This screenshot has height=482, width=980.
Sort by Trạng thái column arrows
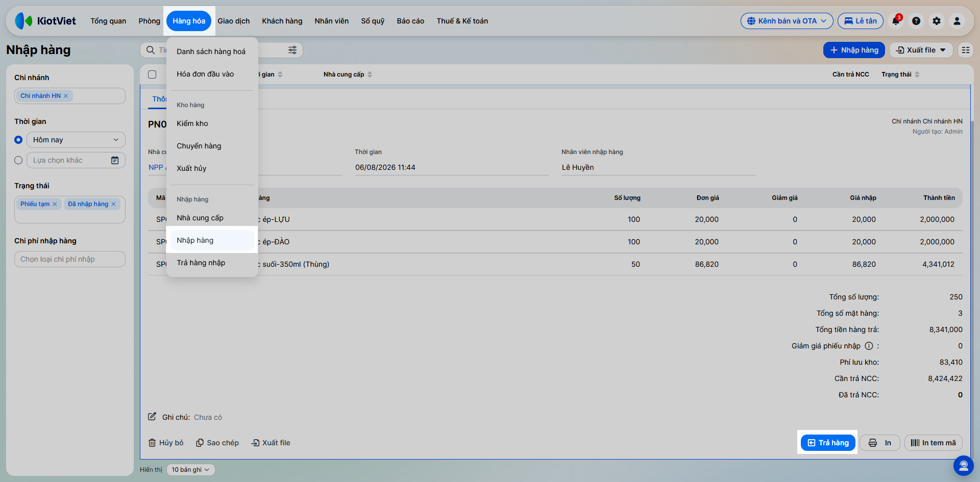[917, 74]
